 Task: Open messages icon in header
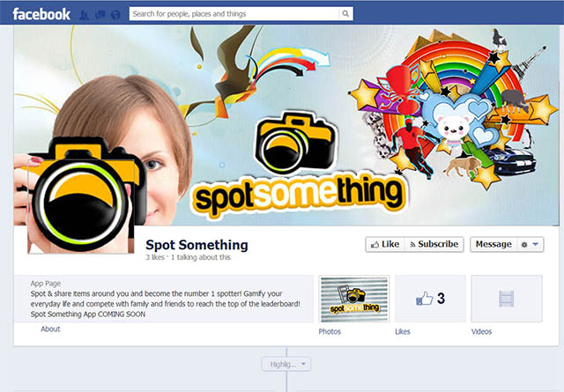[x=100, y=15]
